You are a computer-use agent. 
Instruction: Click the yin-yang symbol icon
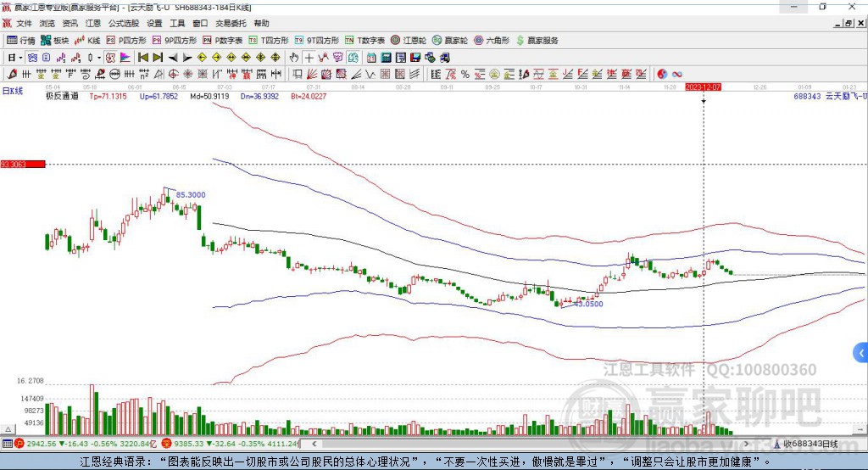pyautogui.click(x=662, y=75)
